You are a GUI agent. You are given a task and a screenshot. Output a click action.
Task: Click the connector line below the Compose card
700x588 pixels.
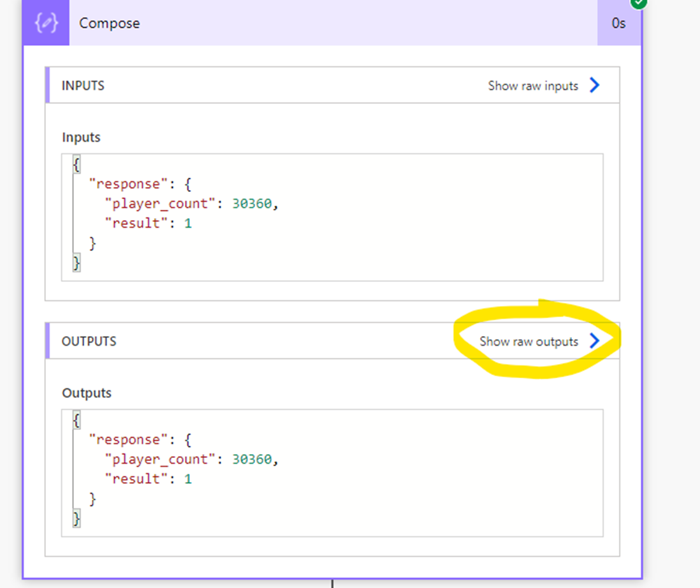coord(332,582)
